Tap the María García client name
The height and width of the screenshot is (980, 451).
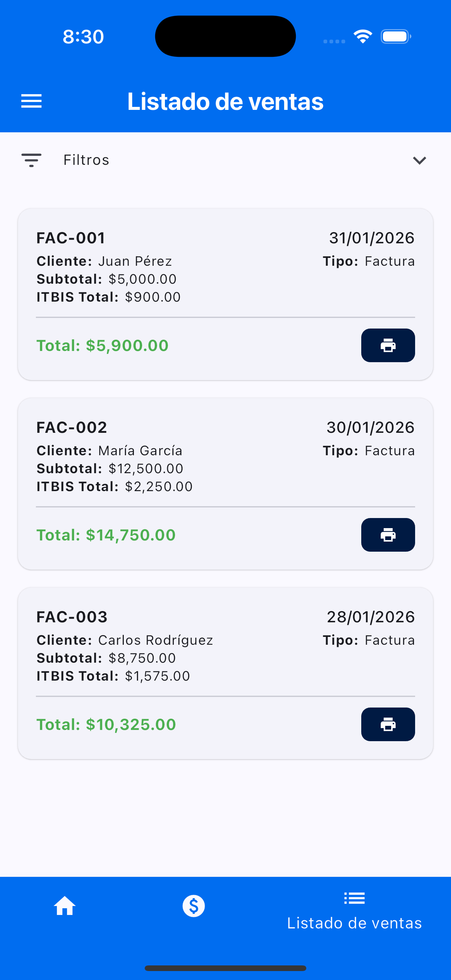tap(140, 451)
